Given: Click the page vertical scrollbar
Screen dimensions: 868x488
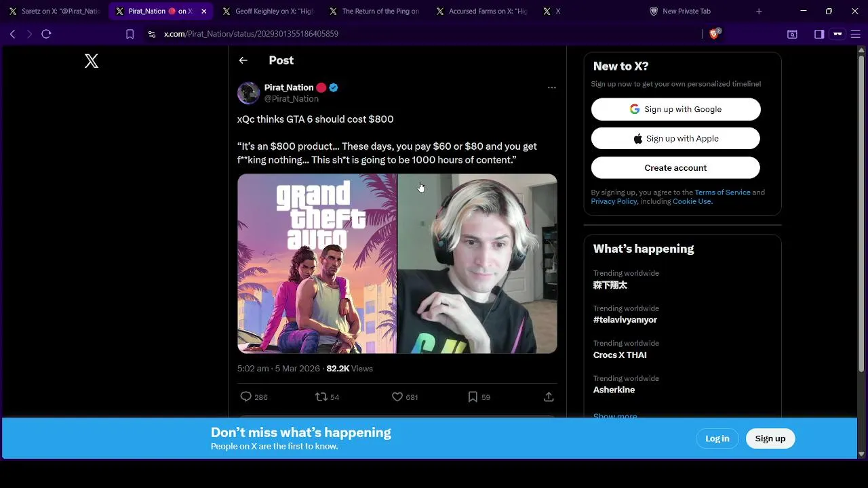Looking at the screenshot, I should (x=861, y=213).
